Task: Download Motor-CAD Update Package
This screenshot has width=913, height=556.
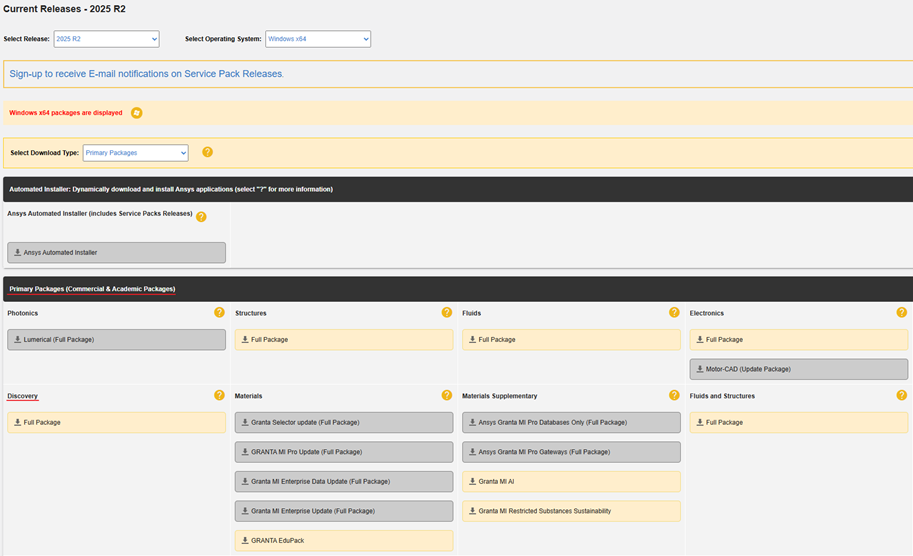Action: point(798,369)
